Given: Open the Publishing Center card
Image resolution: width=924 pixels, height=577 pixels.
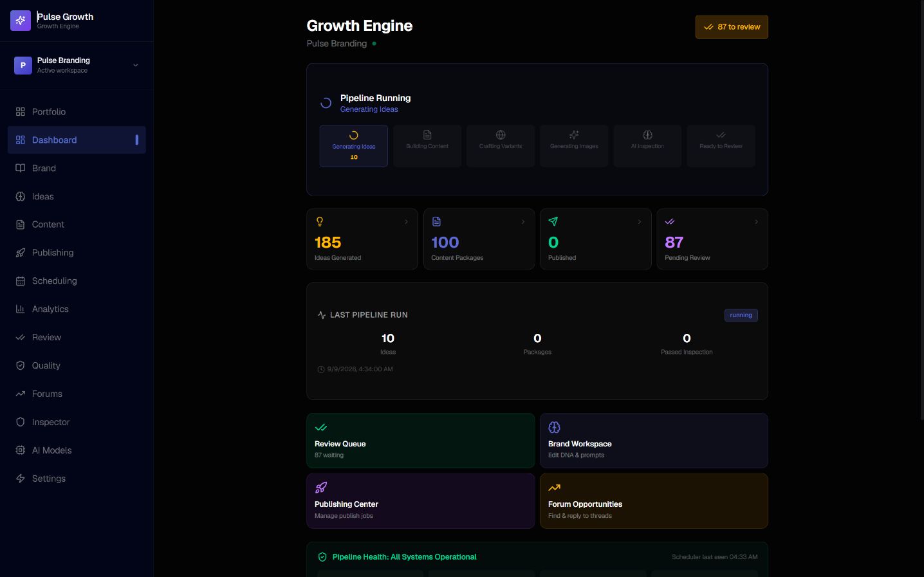Looking at the screenshot, I should coord(421,501).
